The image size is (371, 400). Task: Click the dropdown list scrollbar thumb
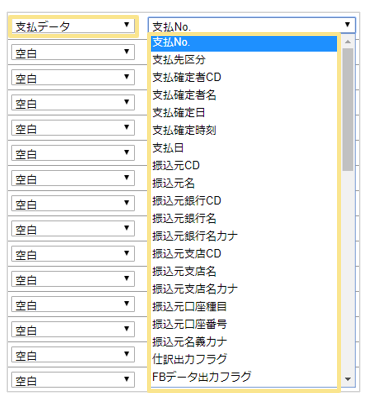pos(348,110)
